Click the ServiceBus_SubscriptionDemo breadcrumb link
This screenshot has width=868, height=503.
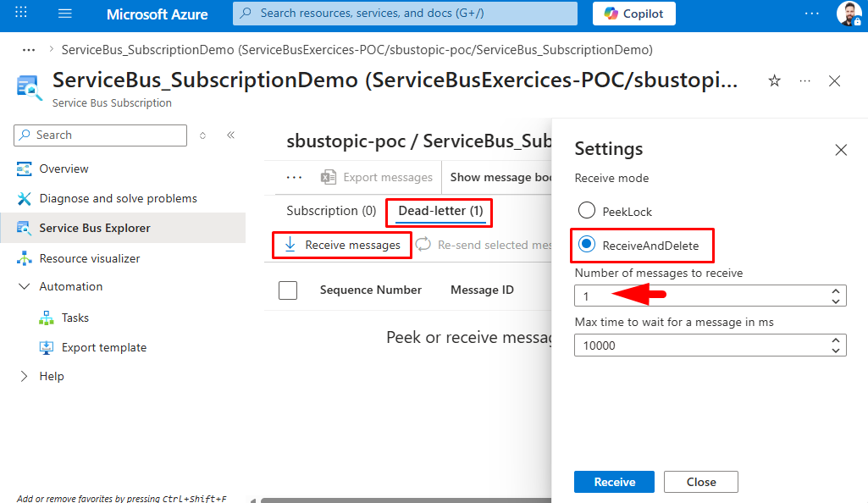coord(357,50)
